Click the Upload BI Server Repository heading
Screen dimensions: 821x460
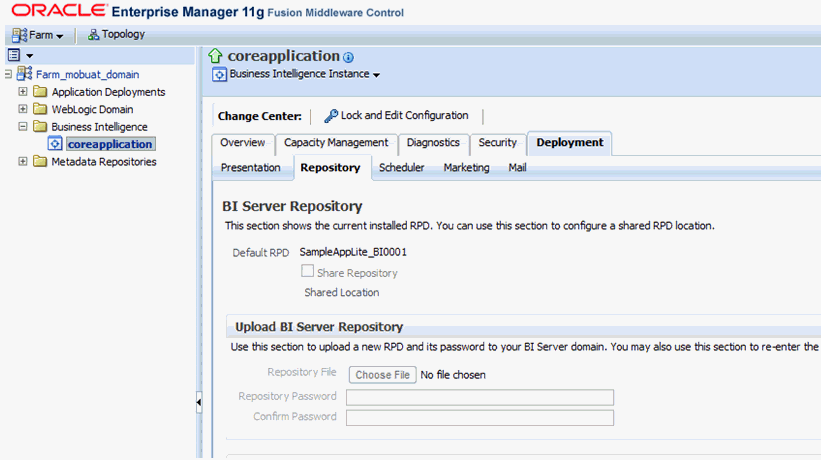319,327
